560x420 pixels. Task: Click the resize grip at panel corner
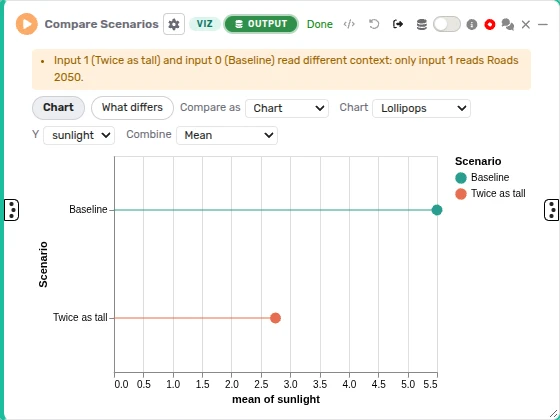(553, 413)
